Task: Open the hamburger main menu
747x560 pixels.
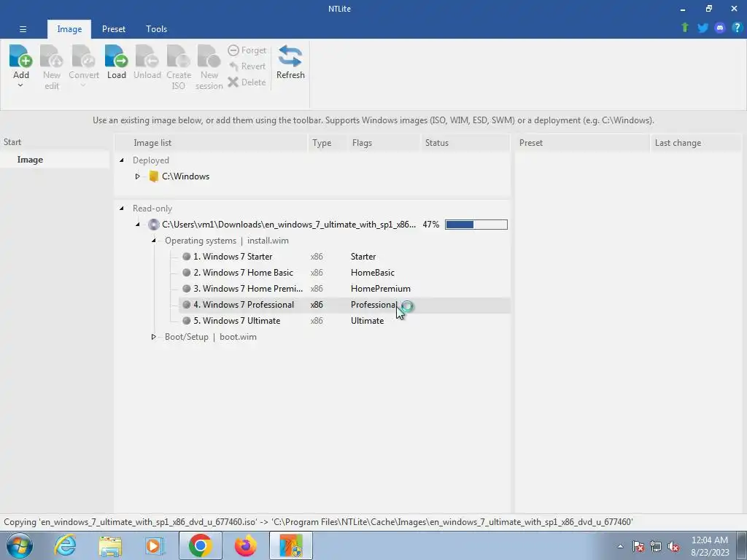Action: tap(23, 29)
